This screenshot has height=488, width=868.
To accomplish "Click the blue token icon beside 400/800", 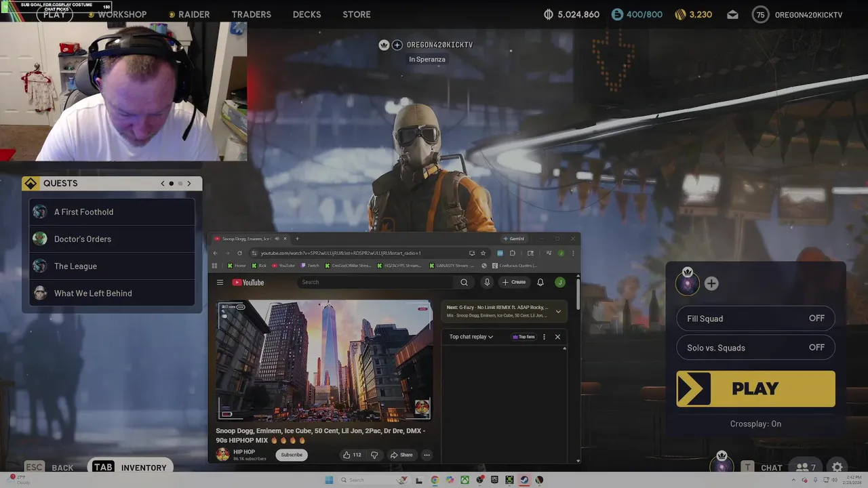I will click(617, 14).
